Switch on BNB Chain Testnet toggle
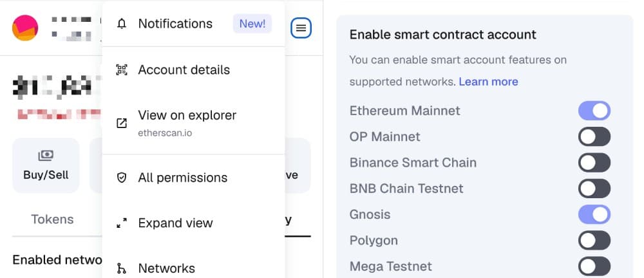This screenshot has height=278, width=644. pyautogui.click(x=594, y=189)
